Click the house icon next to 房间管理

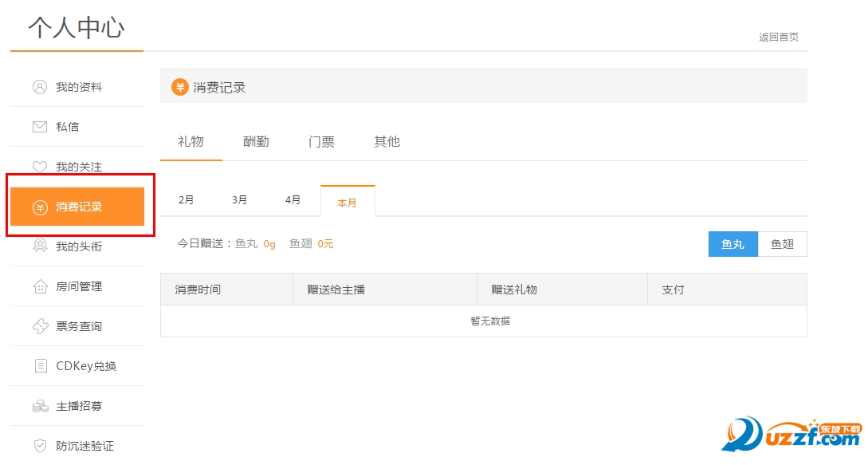click(x=40, y=286)
